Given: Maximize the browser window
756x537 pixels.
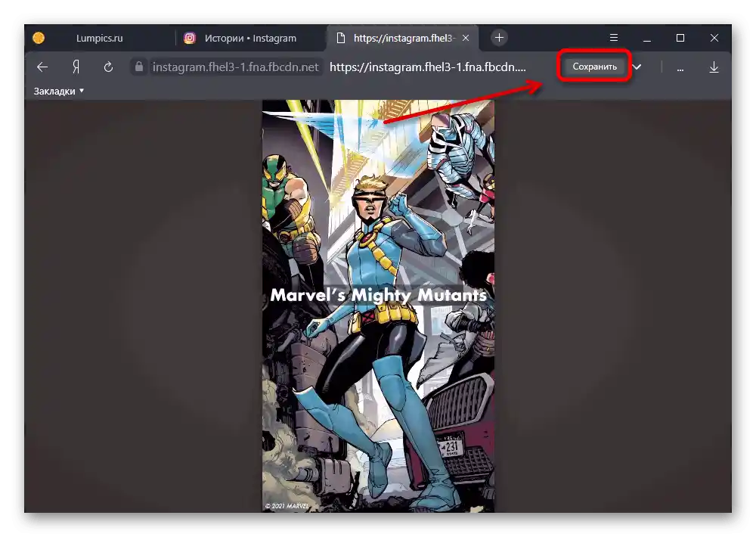Looking at the screenshot, I should pyautogui.click(x=680, y=38).
